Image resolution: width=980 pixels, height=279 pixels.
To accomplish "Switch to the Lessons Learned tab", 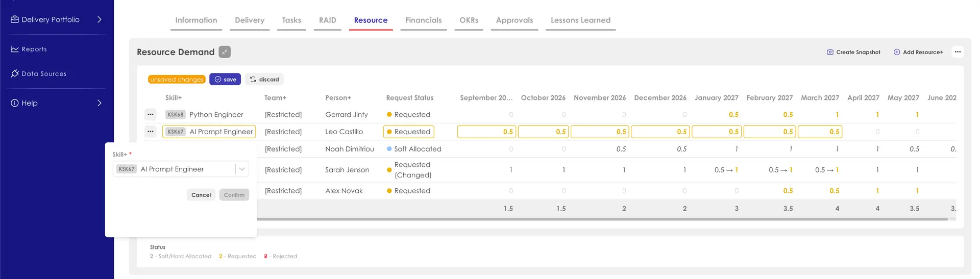I will (x=581, y=20).
